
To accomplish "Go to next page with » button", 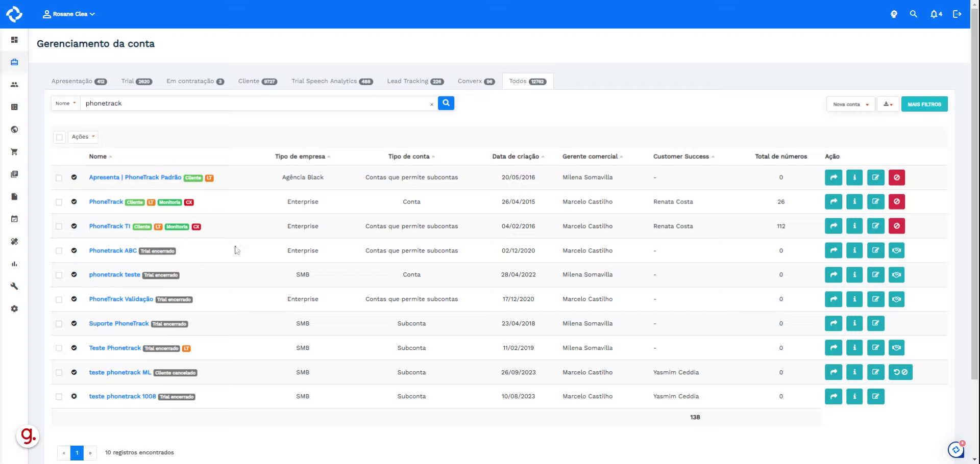I will point(90,453).
